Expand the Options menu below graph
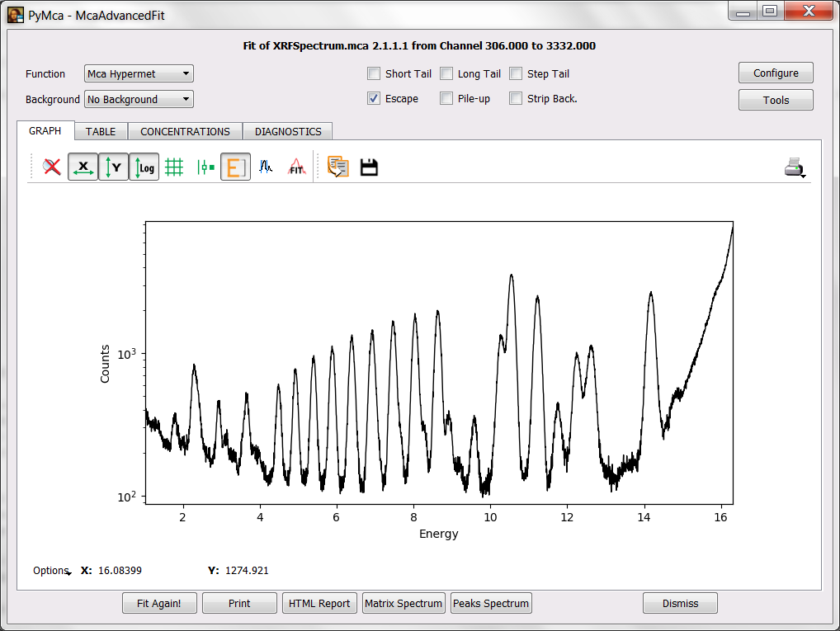This screenshot has height=631, width=840. 51,571
